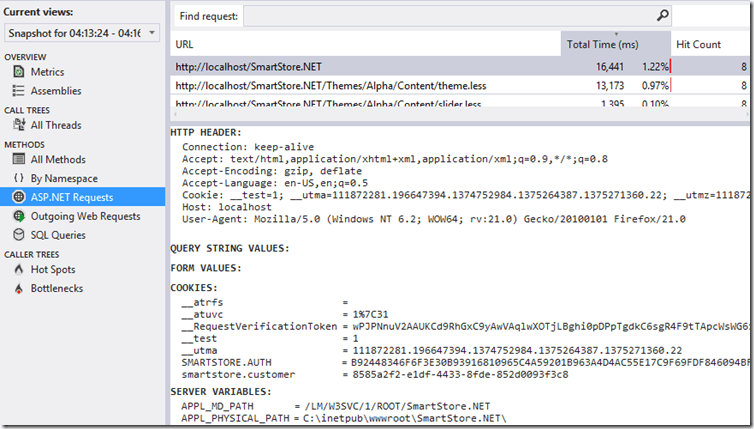Click the ASP.NET Requests globe icon
The height and width of the screenshot is (429, 754).
[19, 197]
